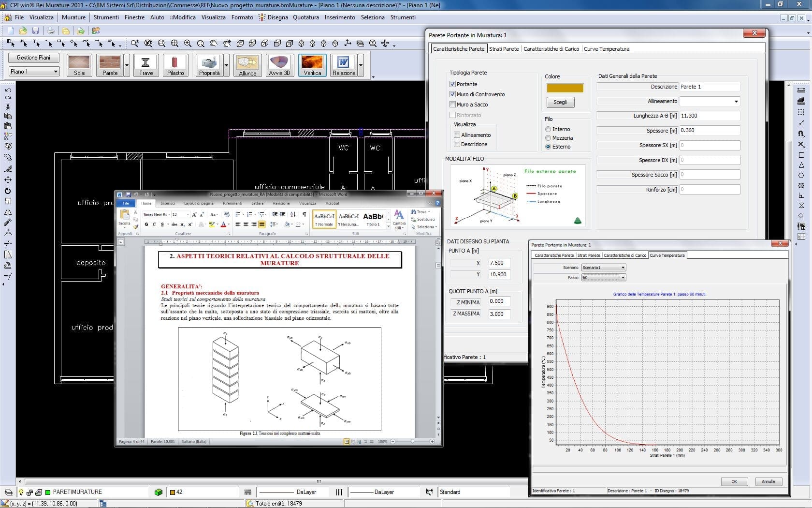Image resolution: width=812 pixels, height=508 pixels.
Task: Select the Trave beam tool
Action: click(x=145, y=65)
